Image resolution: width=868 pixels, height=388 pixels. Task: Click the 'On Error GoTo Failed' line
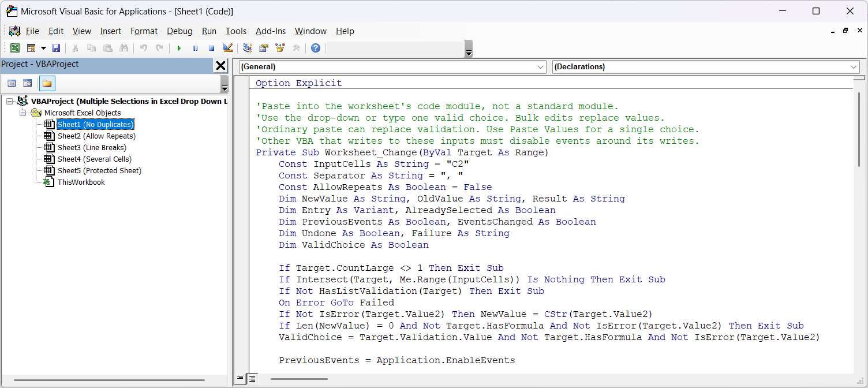coord(336,303)
